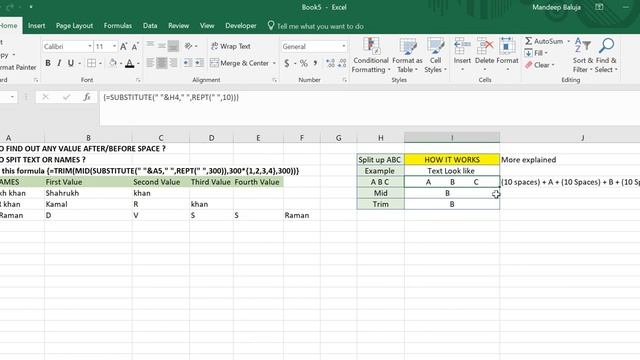640x360 pixels.
Task: Click the Orientation text angle icon
Action: coord(188,46)
